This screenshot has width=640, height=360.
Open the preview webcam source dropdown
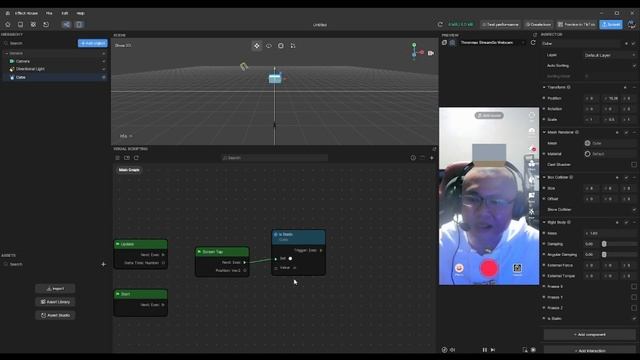(x=492, y=42)
